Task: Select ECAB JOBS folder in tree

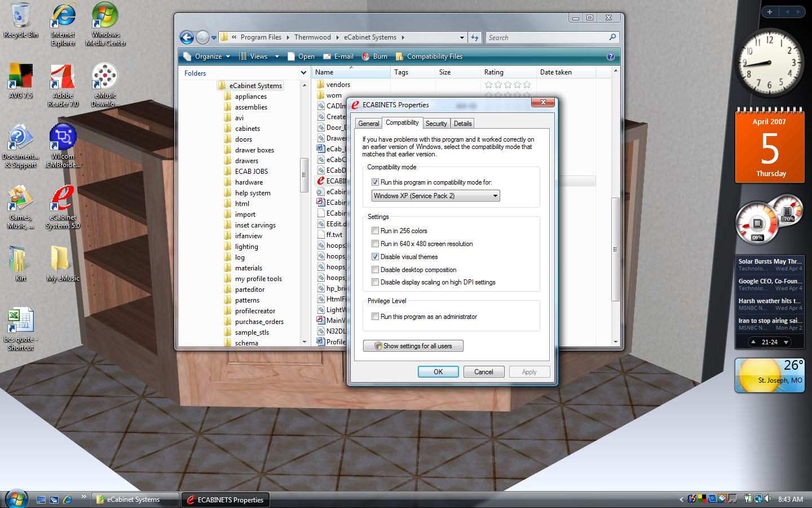Action: pos(251,172)
